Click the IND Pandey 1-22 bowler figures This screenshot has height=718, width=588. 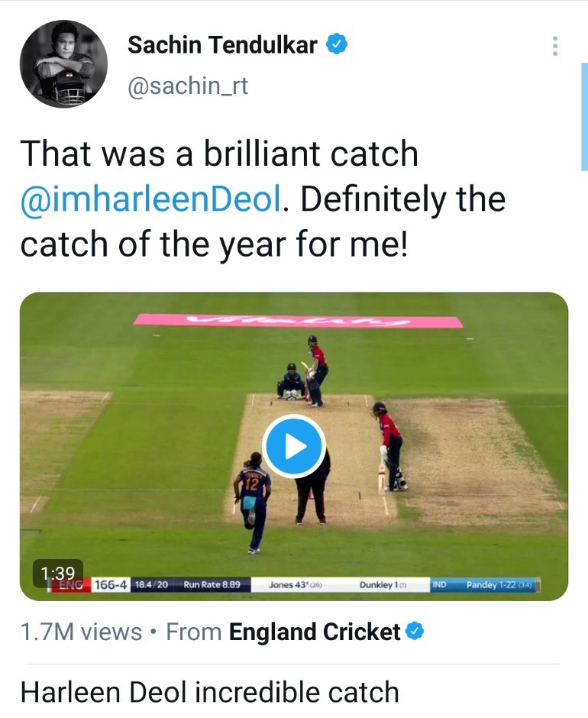tap(486, 585)
